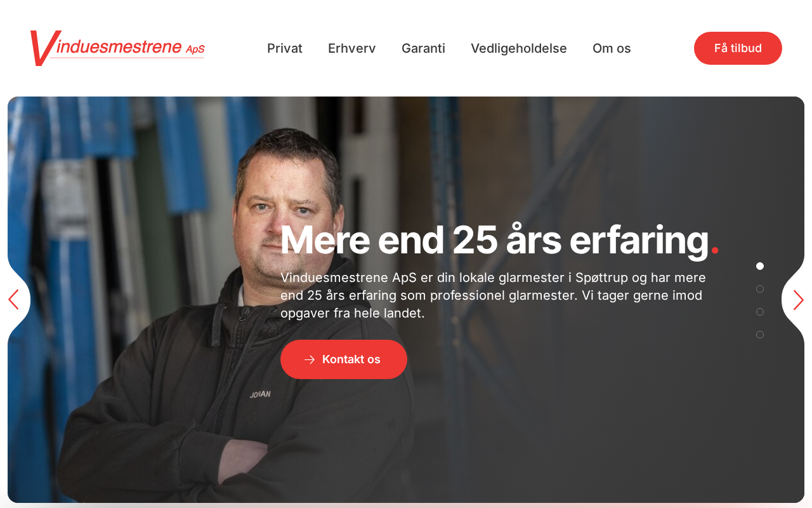
Task: Click the paragraph about lokale glarmester i Spøttrup
Action: tap(493, 295)
